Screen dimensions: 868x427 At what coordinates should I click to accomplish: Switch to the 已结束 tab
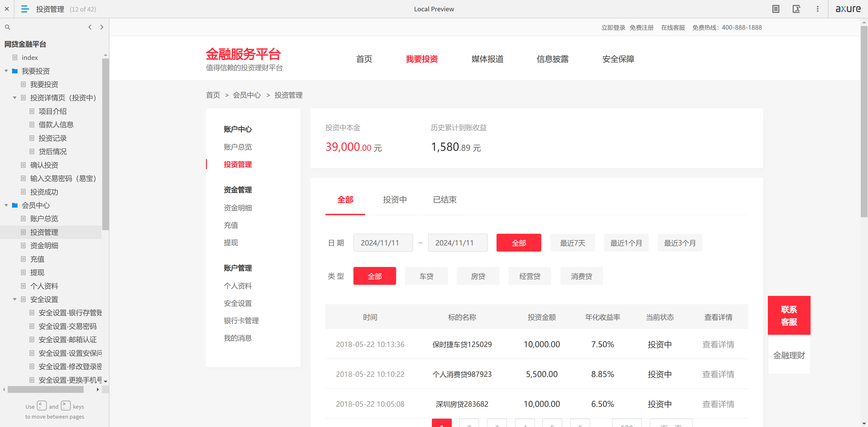(445, 200)
